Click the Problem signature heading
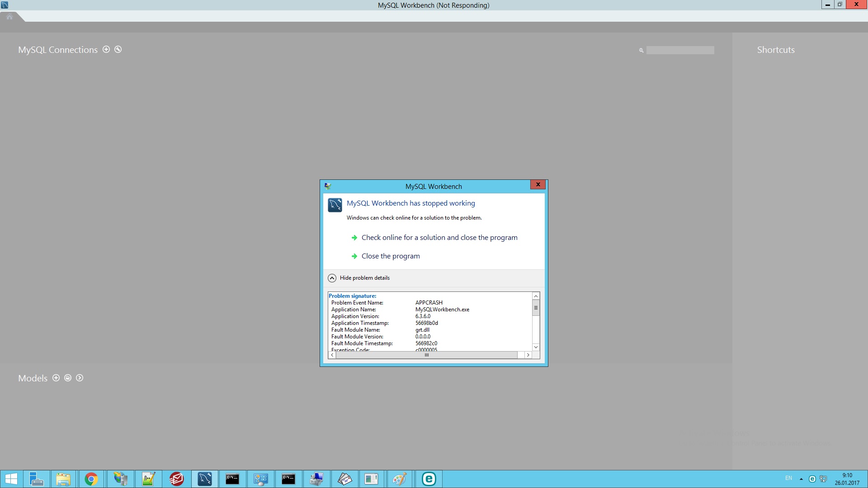 (352, 296)
